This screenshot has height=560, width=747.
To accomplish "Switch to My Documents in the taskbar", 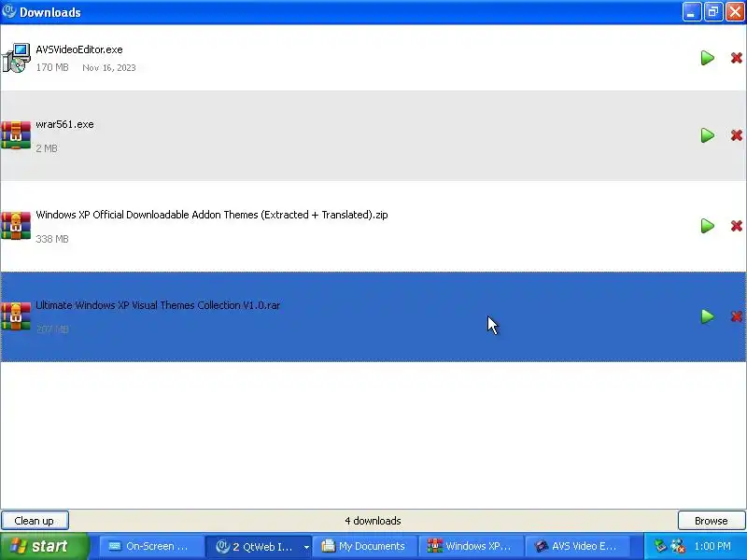I will [x=364, y=546].
